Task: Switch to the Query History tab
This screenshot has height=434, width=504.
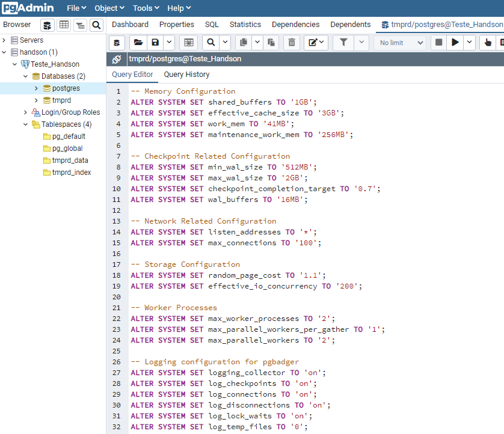Action: click(x=186, y=75)
